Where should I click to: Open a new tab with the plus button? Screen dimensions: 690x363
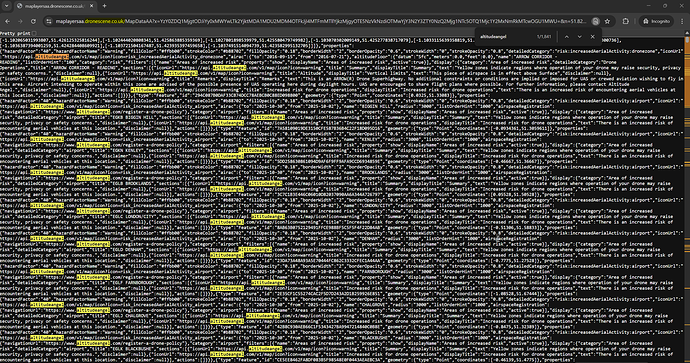click(x=104, y=6)
